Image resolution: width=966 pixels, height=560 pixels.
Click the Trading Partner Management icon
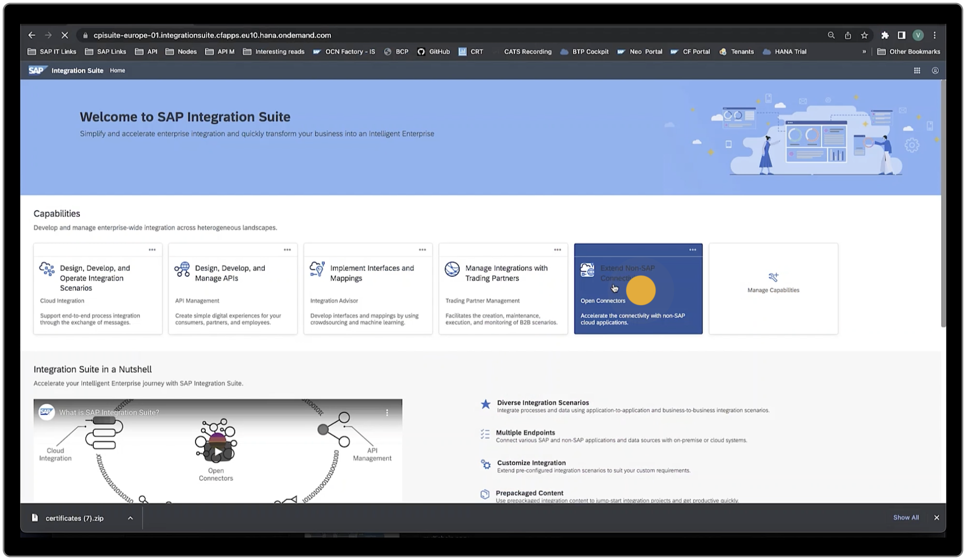click(x=452, y=269)
